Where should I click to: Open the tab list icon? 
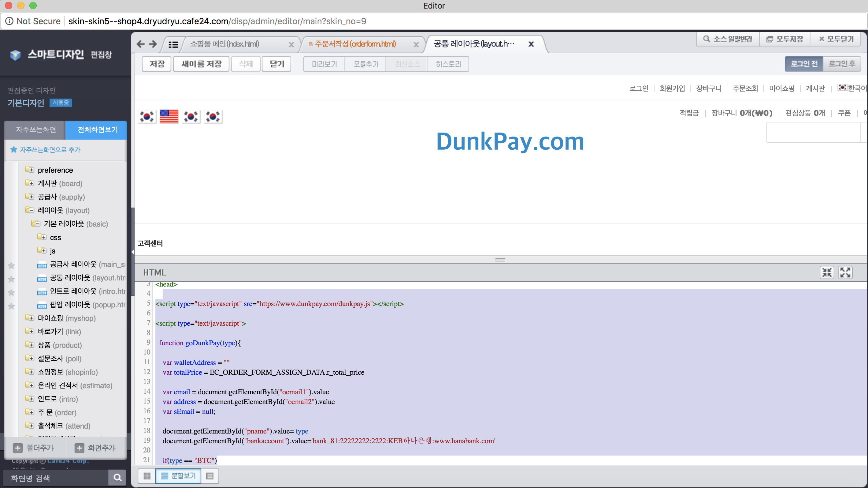pyautogui.click(x=173, y=44)
